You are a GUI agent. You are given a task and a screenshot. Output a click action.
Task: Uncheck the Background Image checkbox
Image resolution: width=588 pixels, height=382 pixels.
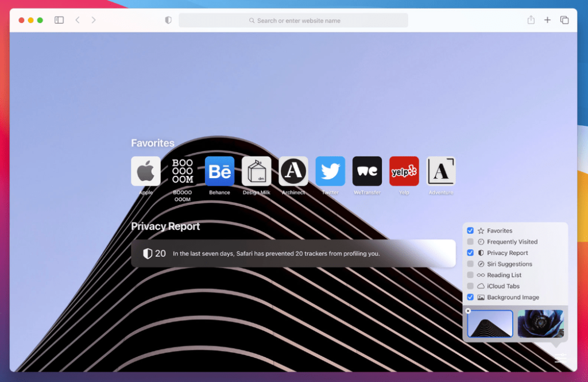point(470,297)
